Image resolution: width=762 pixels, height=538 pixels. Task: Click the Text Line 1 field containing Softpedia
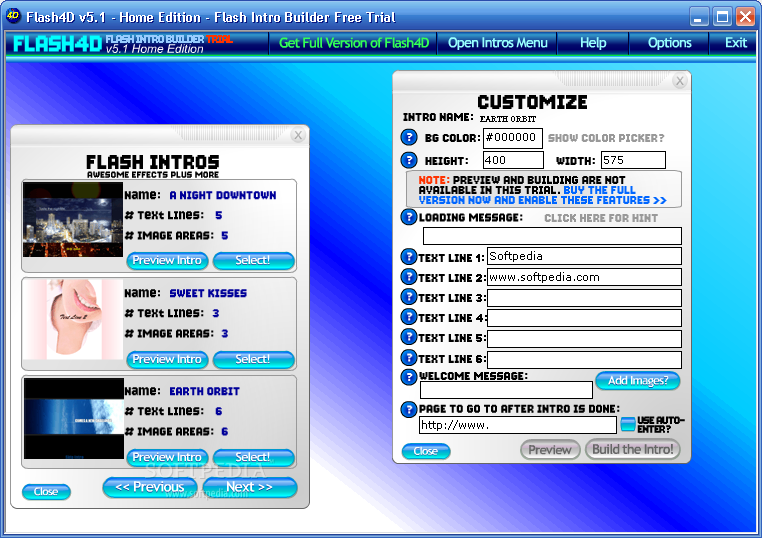point(584,256)
